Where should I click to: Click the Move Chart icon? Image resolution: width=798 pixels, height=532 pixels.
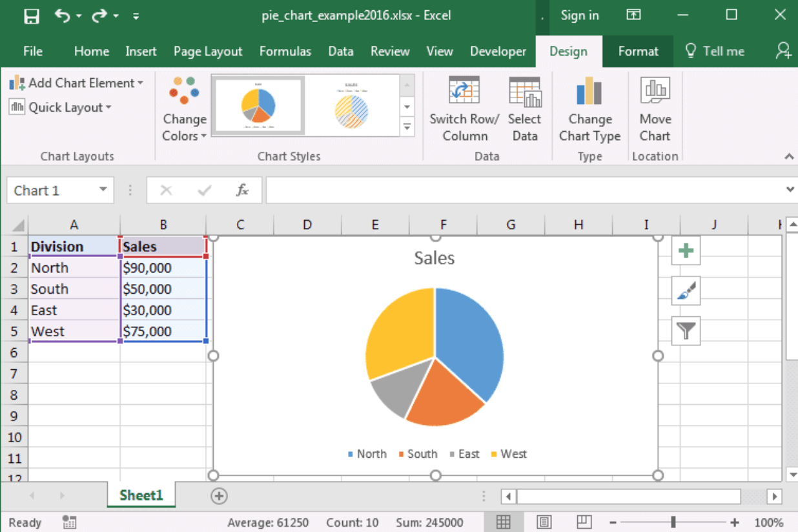[x=655, y=92]
